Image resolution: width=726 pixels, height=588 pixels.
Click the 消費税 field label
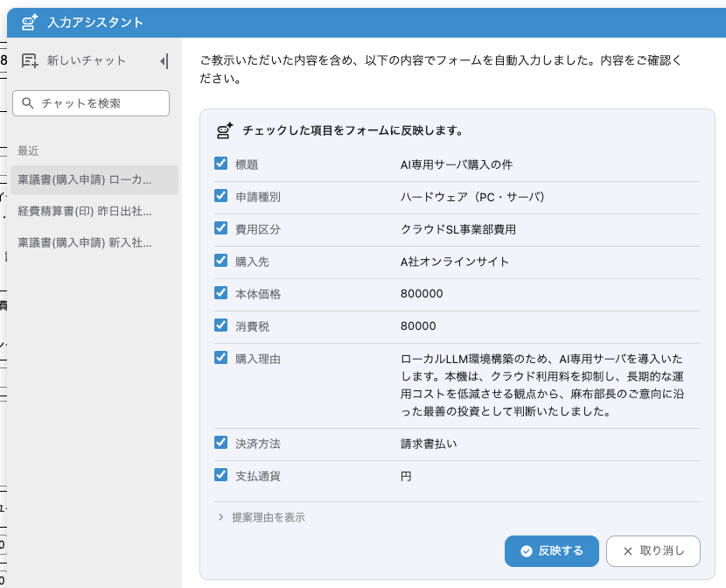[252, 327]
